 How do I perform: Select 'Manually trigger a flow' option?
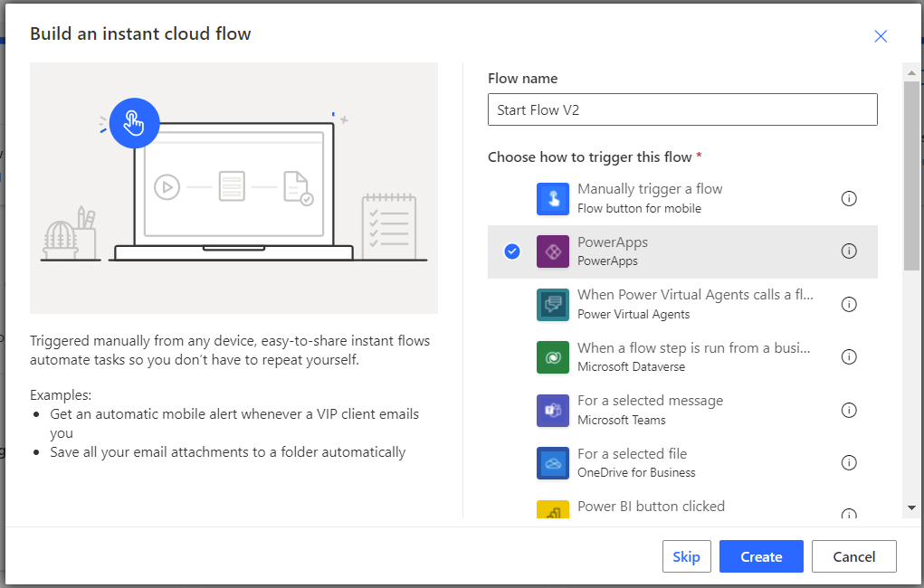pyautogui.click(x=682, y=198)
